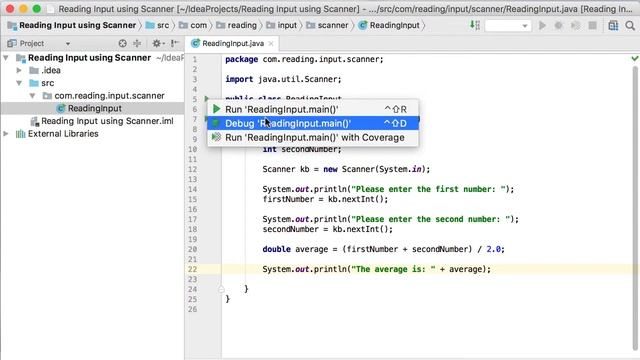640x360 pixels.
Task: Choose Run 'ReadingInput.main()' with Coverage
Action: (x=313, y=138)
